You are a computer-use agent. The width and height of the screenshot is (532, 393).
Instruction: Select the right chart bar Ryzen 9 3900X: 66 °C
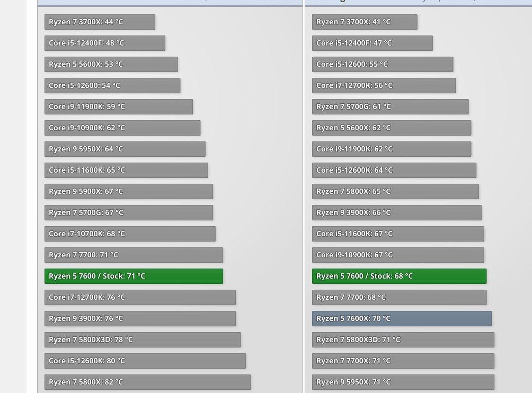397,212
